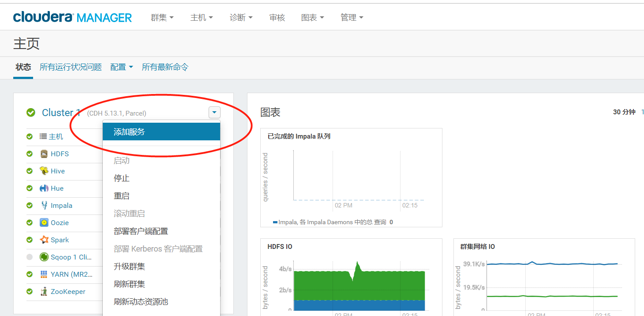Open the 配置 dropdown tab
This screenshot has height=316, width=644.
coord(122,67)
